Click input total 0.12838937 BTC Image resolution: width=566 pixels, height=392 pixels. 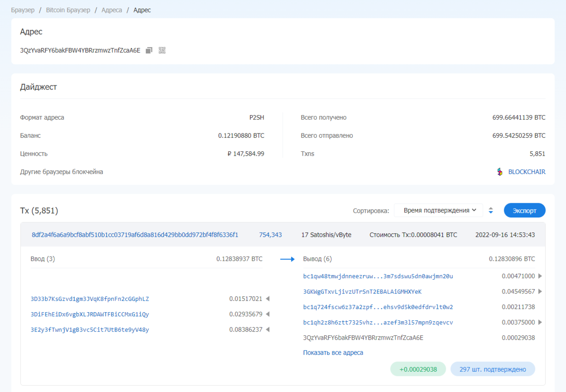(x=240, y=259)
